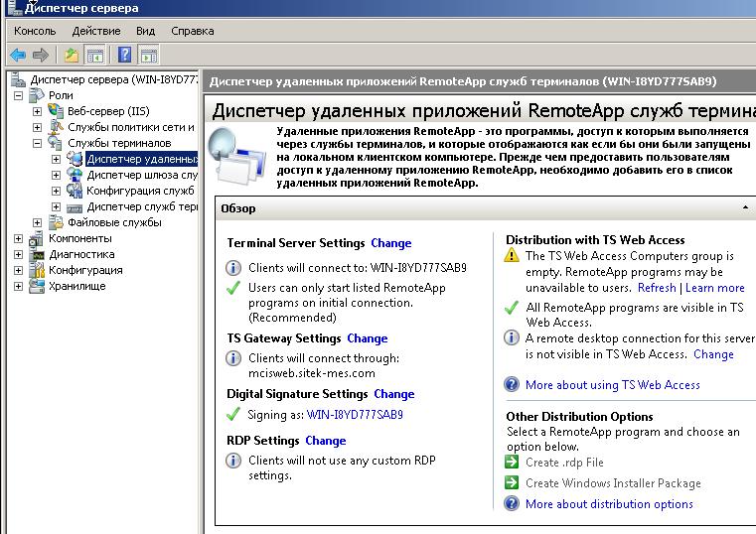Expand the Службы политики сети node

pos(37,127)
